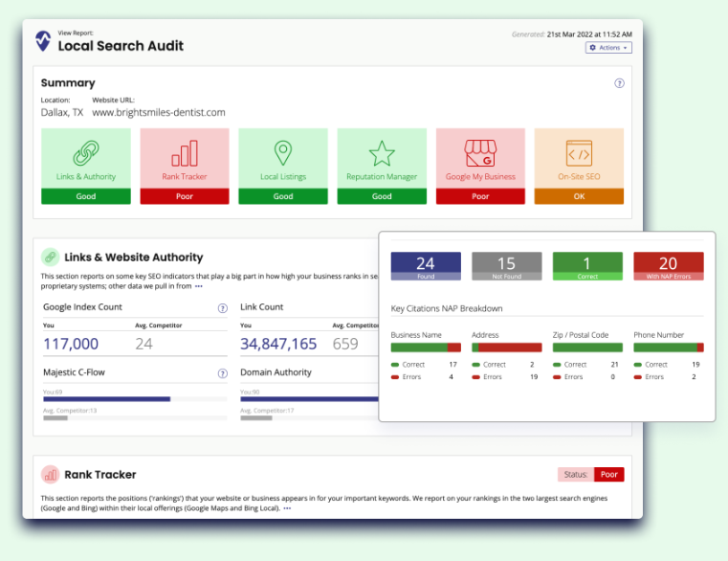Viewport: 728px width, 561px height.
Task: Click Google Index Count help icon
Action: tap(223, 308)
